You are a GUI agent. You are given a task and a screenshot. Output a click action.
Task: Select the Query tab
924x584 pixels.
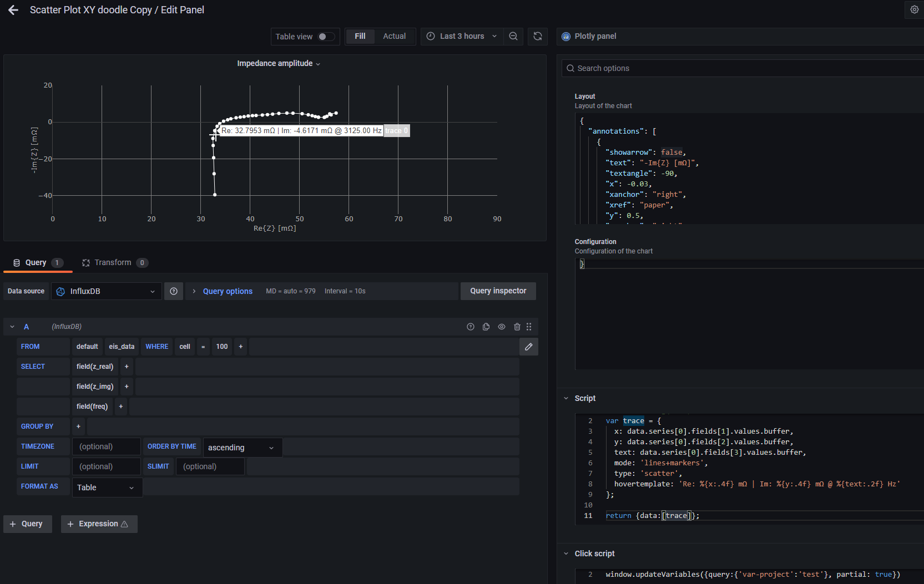(x=37, y=262)
